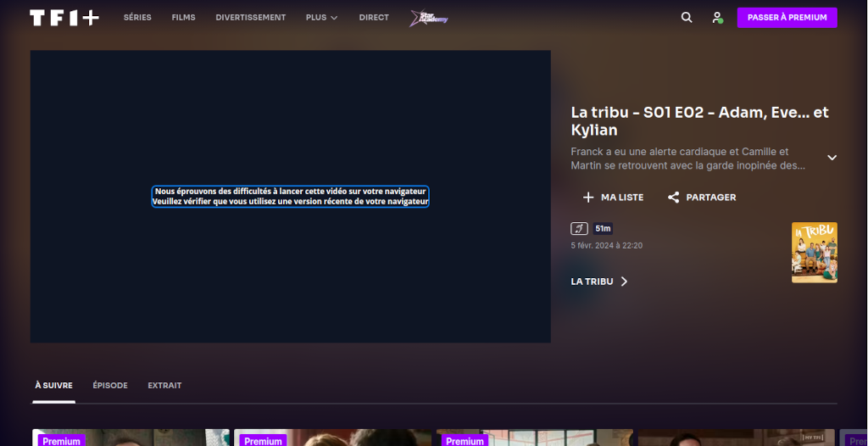This screenshot has width=868, height=446.
Task: Expand the PLUS navigation dropdown
Action: [x=321, y=18]
